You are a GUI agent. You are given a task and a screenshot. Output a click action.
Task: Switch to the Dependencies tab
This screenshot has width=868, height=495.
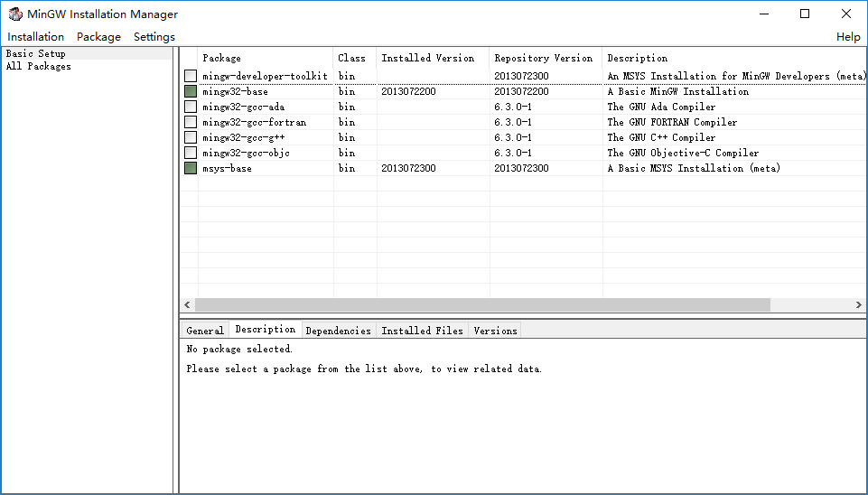tap(338, 331)
